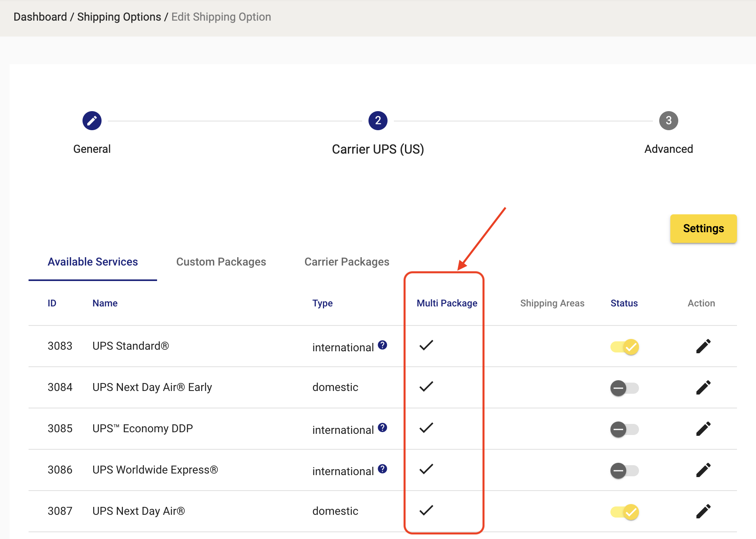
Task: Click ID cell 3084
Action: [x=60, y=387]
